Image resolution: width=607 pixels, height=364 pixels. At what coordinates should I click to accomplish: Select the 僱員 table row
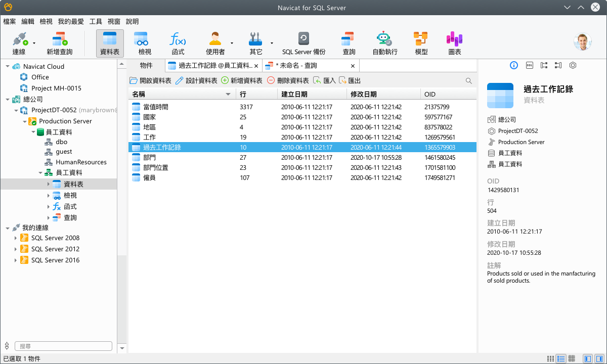302,177
